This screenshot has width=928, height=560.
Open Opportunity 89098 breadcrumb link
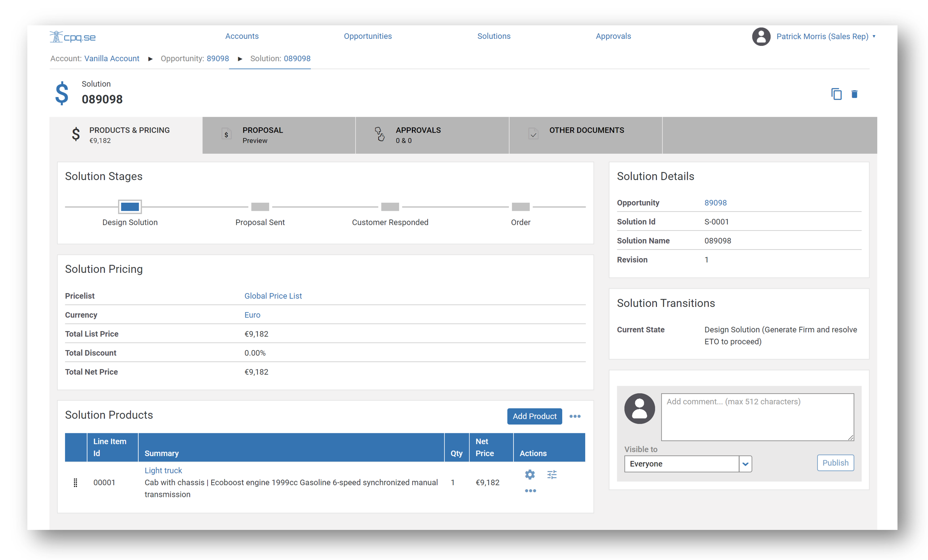[x=218, y=59]
